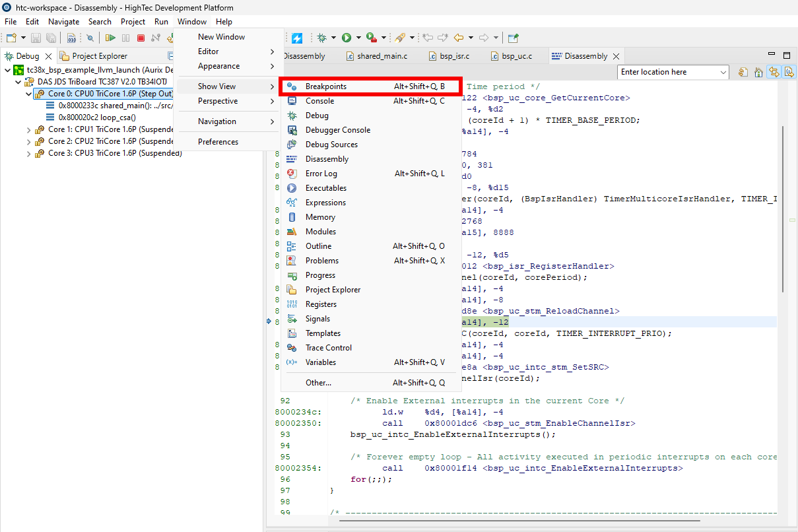This screenshot has width=798, height=532.
Task: Expand the Core 1: CPU1 tree node
Action: 28,130
